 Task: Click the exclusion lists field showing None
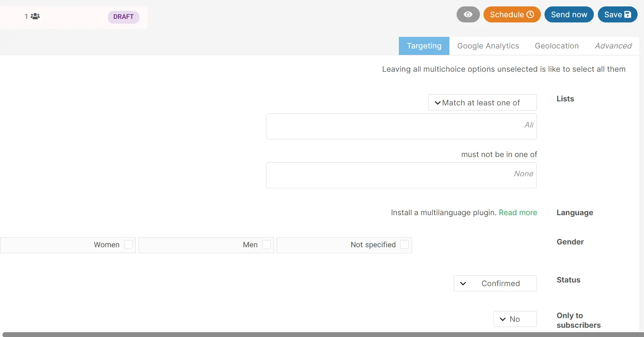click(x=401, y=176)
